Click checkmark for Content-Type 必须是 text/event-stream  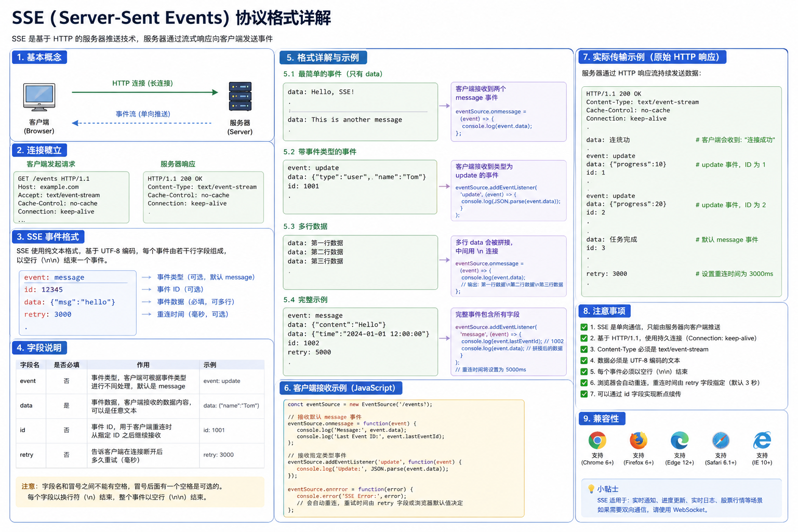tap(584, 350)
